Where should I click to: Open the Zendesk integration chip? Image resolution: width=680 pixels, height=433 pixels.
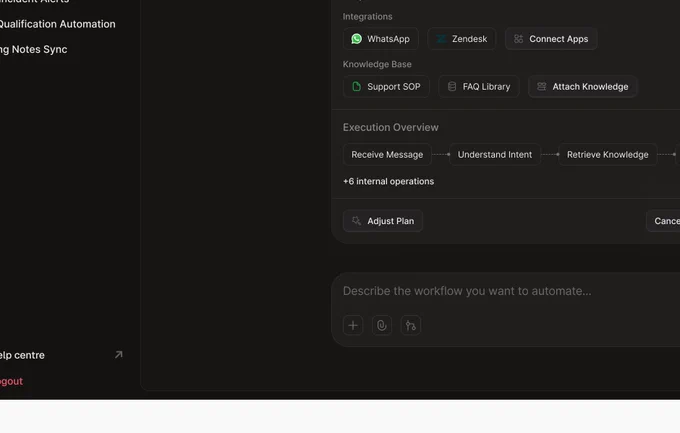tap(461, 39)
